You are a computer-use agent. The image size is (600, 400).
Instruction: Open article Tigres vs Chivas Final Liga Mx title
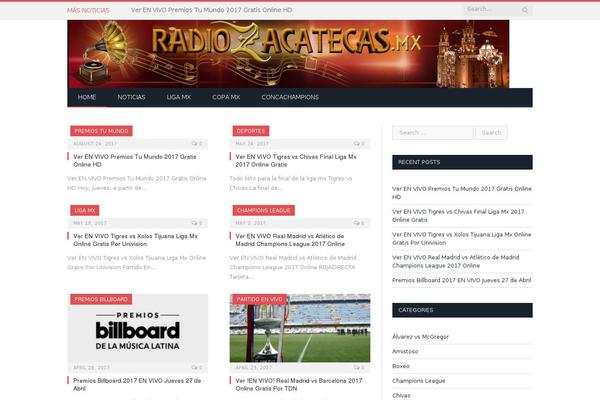pos(296,160)
